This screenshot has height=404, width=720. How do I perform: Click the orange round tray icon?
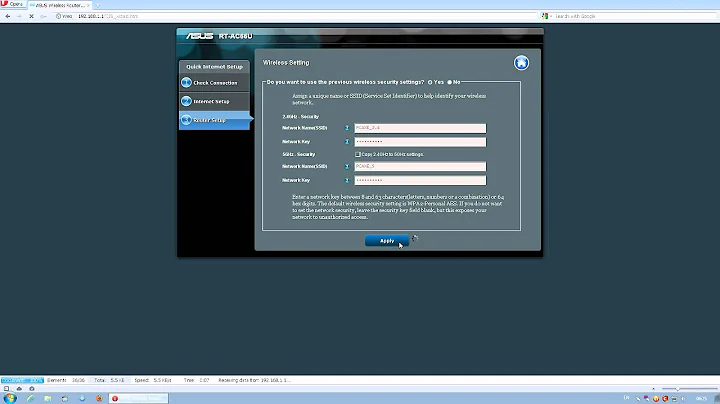tap(656, 398)
